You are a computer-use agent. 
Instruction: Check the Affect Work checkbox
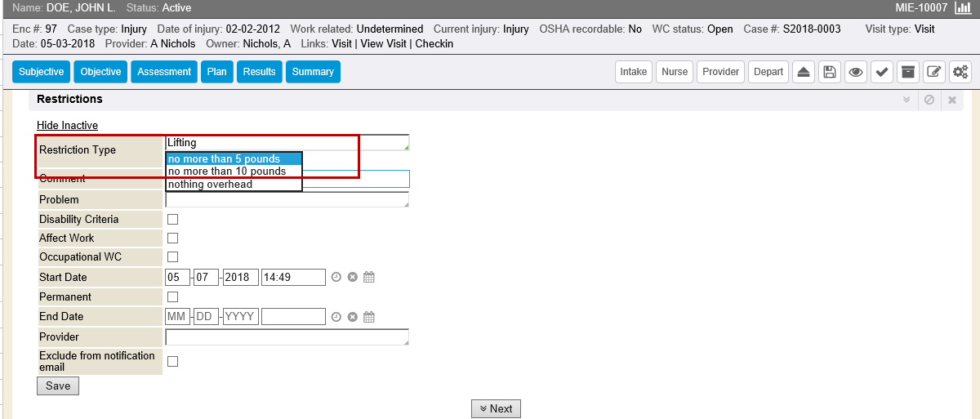click(172, 238)
